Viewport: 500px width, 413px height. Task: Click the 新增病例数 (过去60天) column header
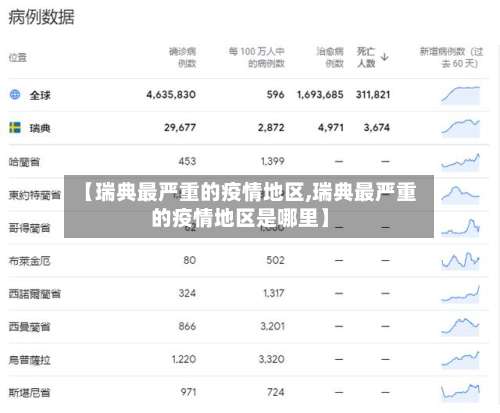(x=451, y=57)
